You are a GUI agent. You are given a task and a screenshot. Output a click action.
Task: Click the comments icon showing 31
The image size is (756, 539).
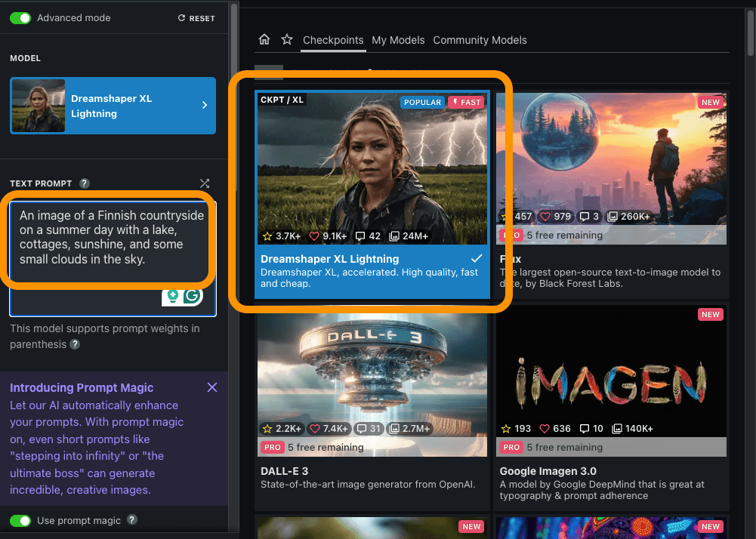[362, 429]
